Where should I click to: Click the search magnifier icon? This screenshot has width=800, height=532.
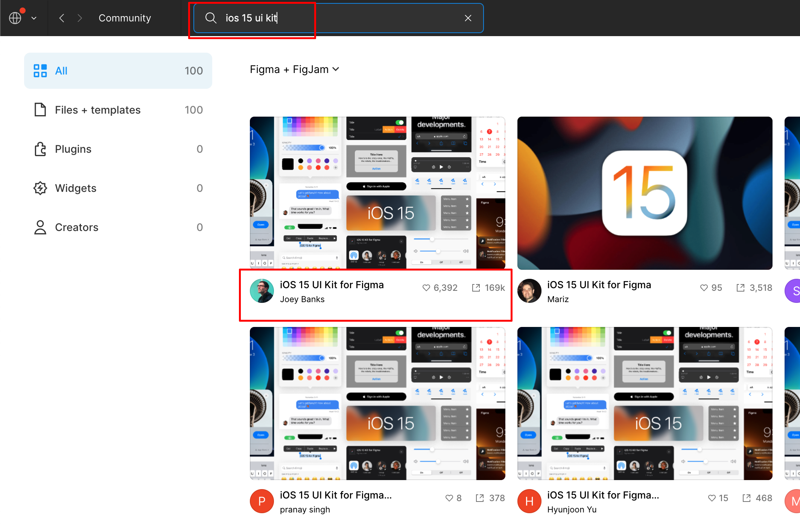(211, 18)
